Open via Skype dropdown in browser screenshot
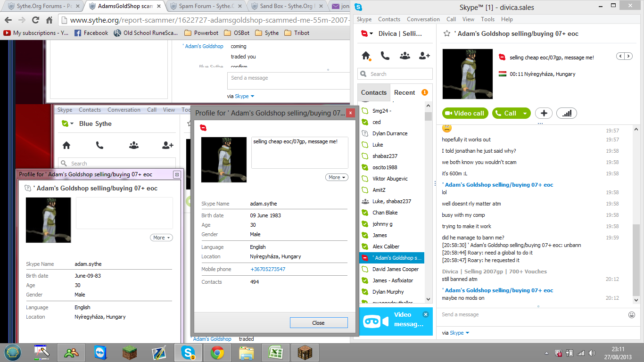Image resolution: width=644 pixels, height=362 pixels. [x=245, y=96]
